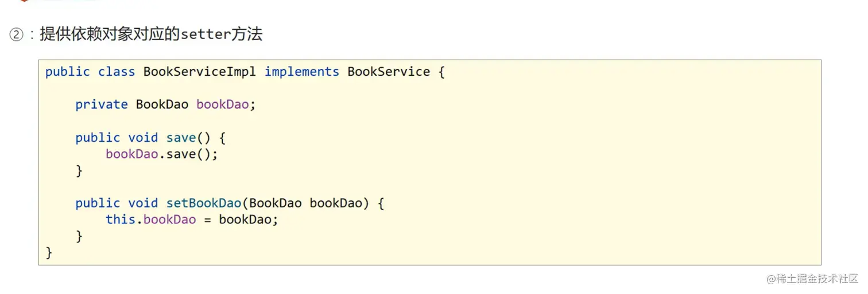Click the private keyword in field declaration
This screenshot has width=868, height=294.
pyautogui.click(x=102, y=105)
